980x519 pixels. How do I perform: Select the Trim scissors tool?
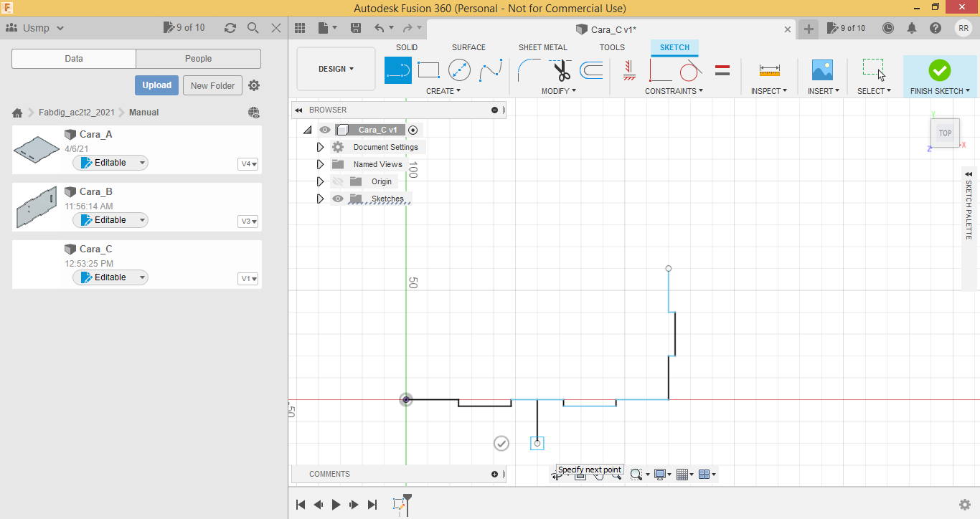pos(560,70)
